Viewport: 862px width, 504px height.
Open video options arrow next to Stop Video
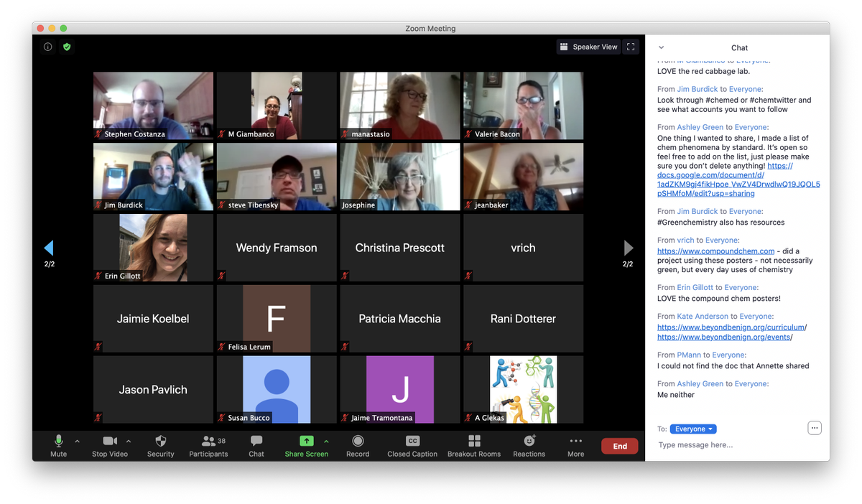(129, 441)
